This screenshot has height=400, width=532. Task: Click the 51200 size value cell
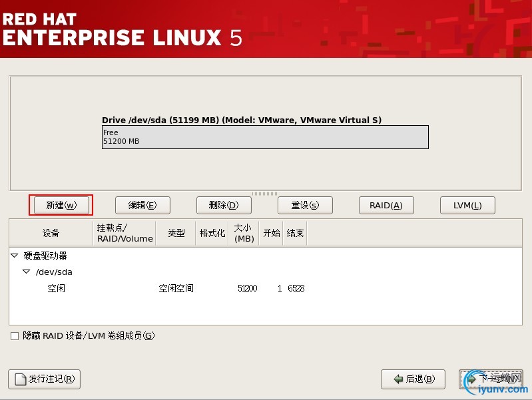247,288
